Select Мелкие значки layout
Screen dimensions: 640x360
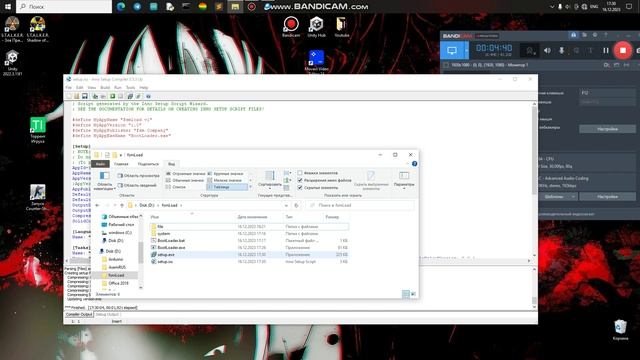pyautogui.click(x=225, y=180)
